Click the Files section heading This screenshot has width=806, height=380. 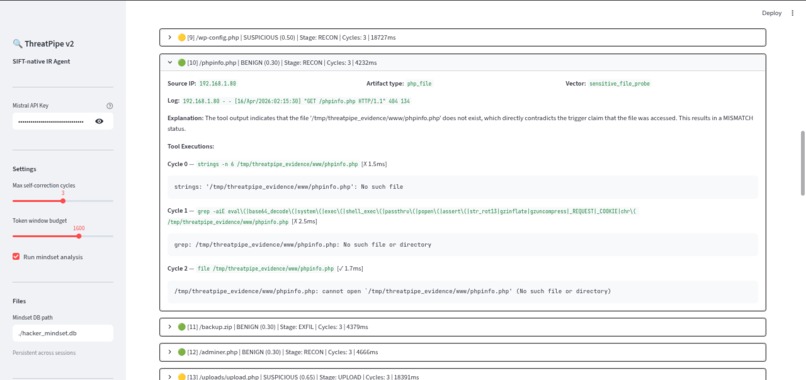[x=19, y=301]
